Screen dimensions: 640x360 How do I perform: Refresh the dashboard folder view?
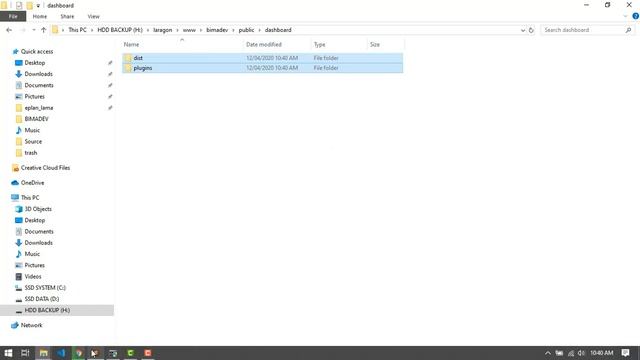531,30
